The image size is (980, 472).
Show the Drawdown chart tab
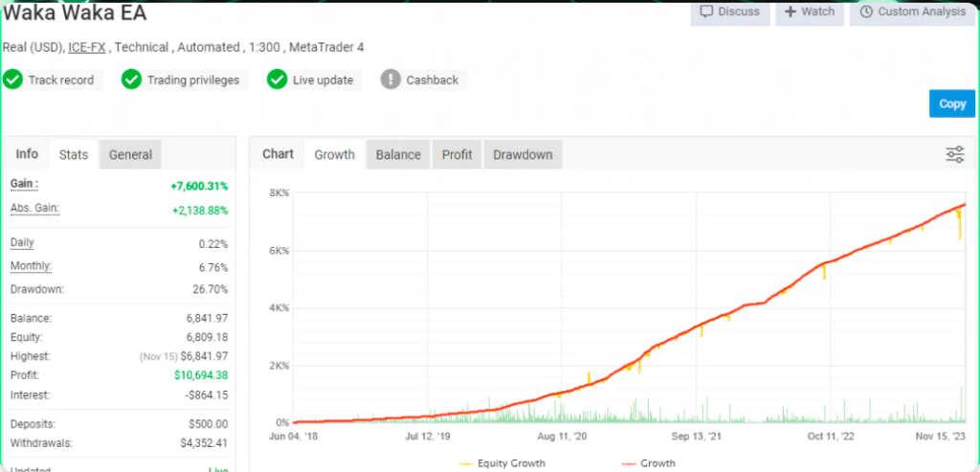[x=523, y=155]
